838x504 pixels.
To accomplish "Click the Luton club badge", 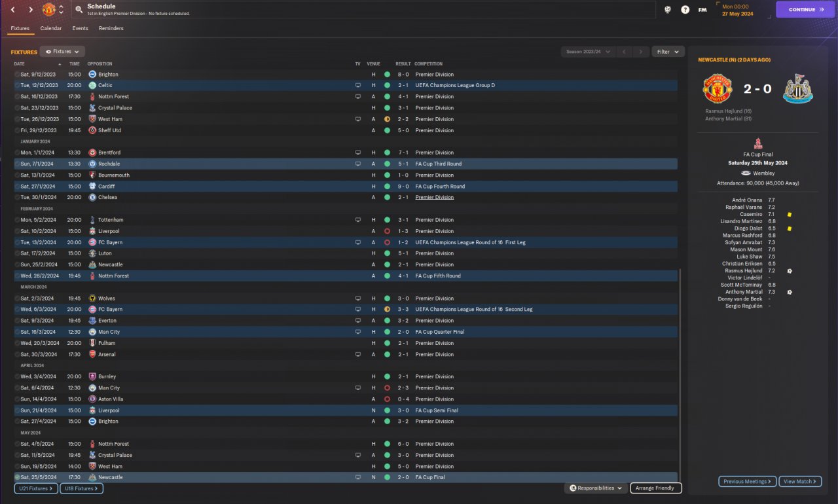I will (x=92, y=253).
